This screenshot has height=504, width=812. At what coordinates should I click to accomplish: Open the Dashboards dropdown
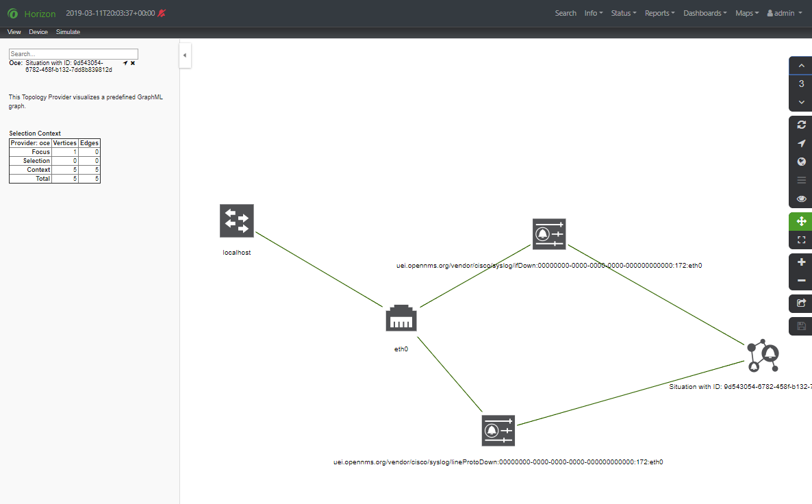click(705, 12)
